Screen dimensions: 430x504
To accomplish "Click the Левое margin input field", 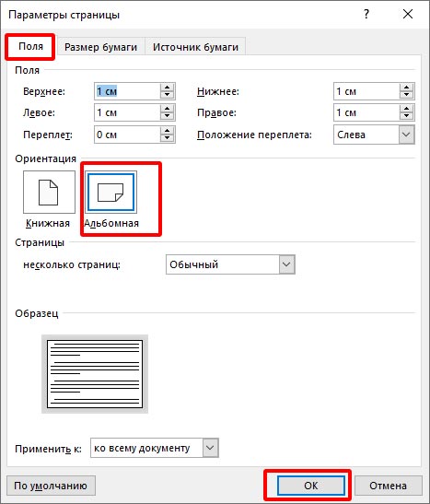I will tap(127, 112).
